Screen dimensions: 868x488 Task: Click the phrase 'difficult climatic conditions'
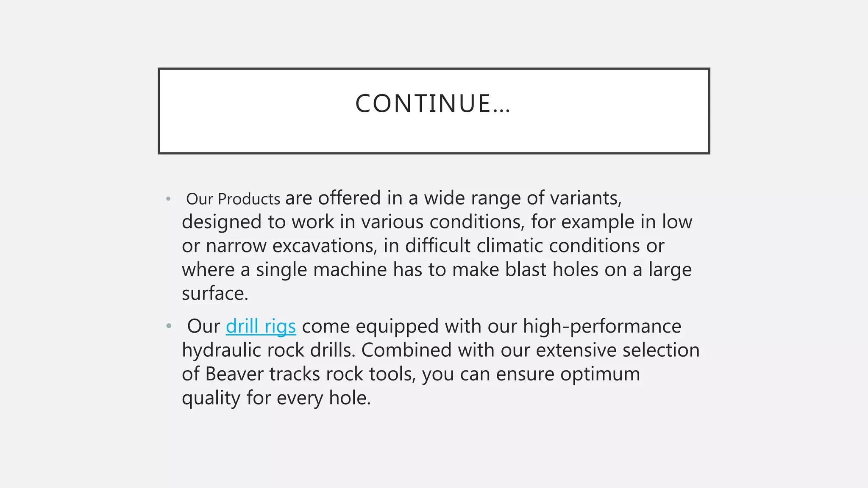[x=523, y=246]
